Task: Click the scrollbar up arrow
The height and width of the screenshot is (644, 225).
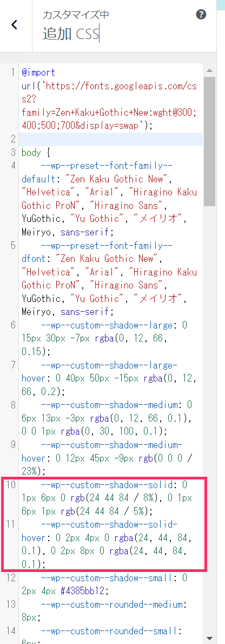Action: pyautogui.click(x=209, y=70)
